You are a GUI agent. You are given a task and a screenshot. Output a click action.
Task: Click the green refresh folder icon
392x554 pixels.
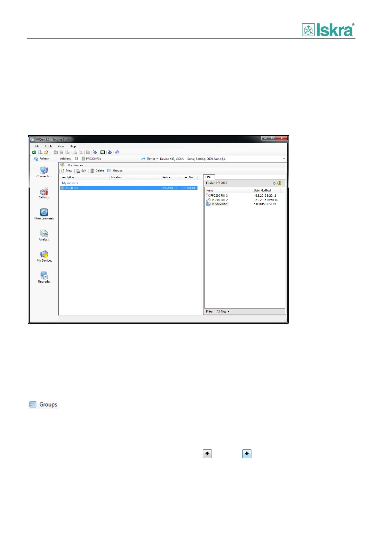point(274,183)
